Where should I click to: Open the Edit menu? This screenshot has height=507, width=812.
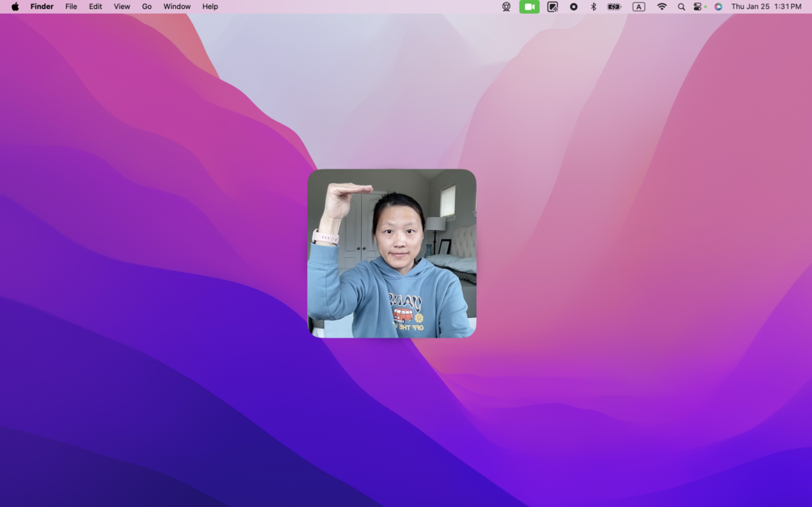click(x=95, y=6)
